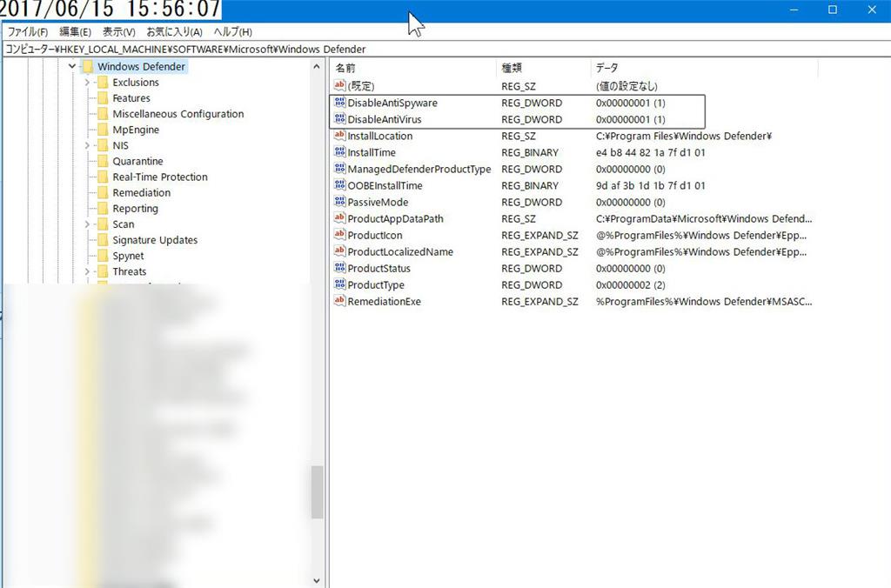
Task: Select the Miscellaneous Configuration key label
Action: pyautogui.click(x=178, y=114)
